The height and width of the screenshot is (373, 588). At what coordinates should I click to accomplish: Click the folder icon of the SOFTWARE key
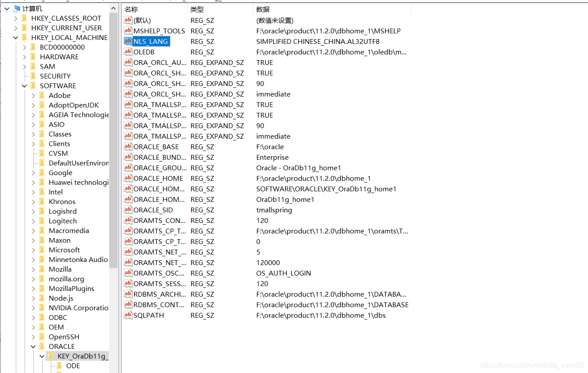click(33, 86)
